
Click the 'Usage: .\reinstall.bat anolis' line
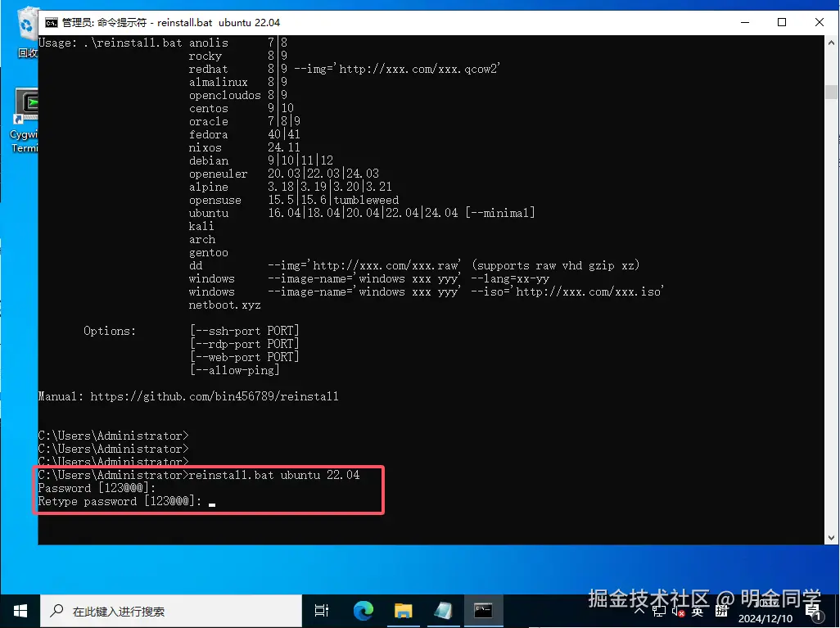[x=163, y=43]
